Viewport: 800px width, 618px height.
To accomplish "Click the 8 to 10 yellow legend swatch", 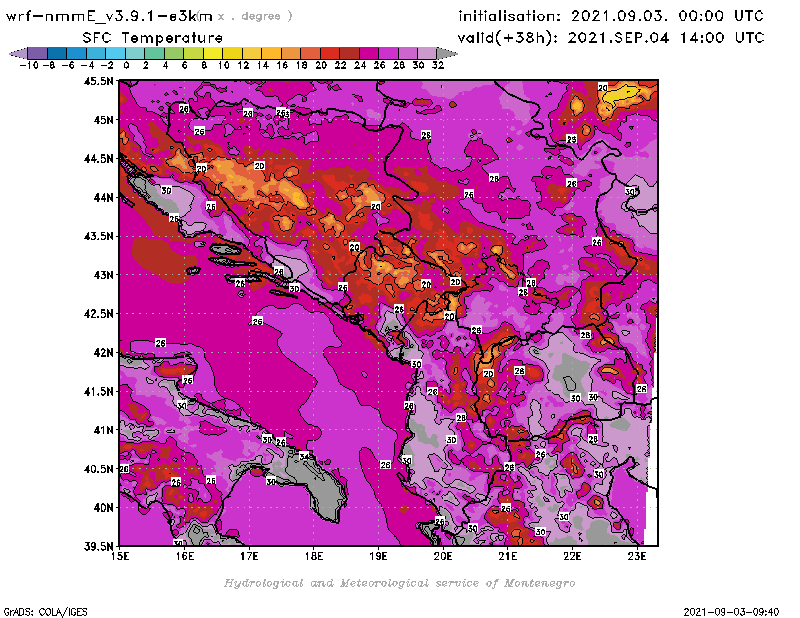I will click(213, 53).
